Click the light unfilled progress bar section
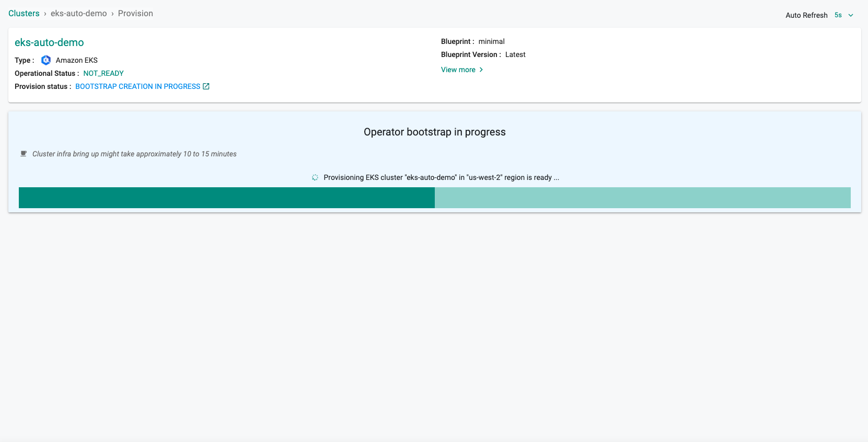This screenshot has height=442, width=868. (642, 198)
